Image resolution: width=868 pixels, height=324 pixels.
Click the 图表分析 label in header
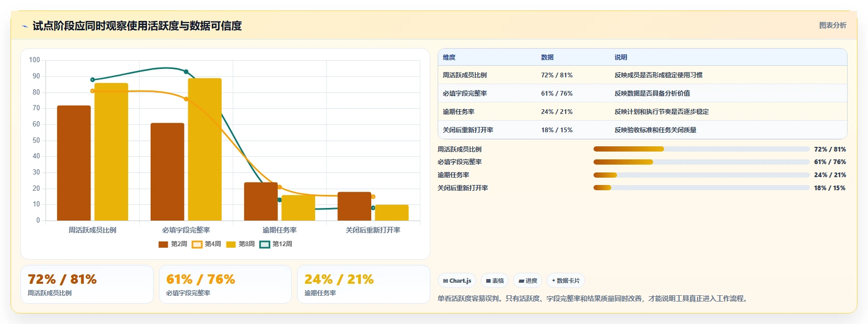pyautogui.click(x=832, y=25)
